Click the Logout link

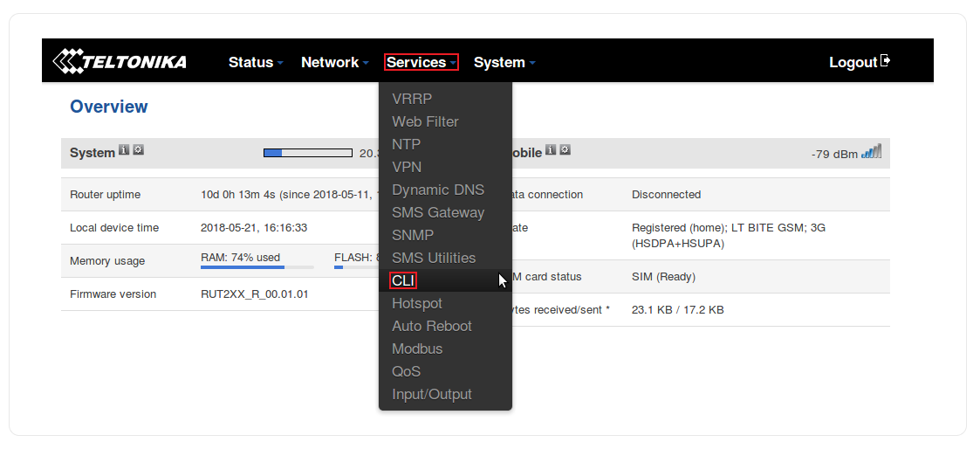(x=852, y=62)
